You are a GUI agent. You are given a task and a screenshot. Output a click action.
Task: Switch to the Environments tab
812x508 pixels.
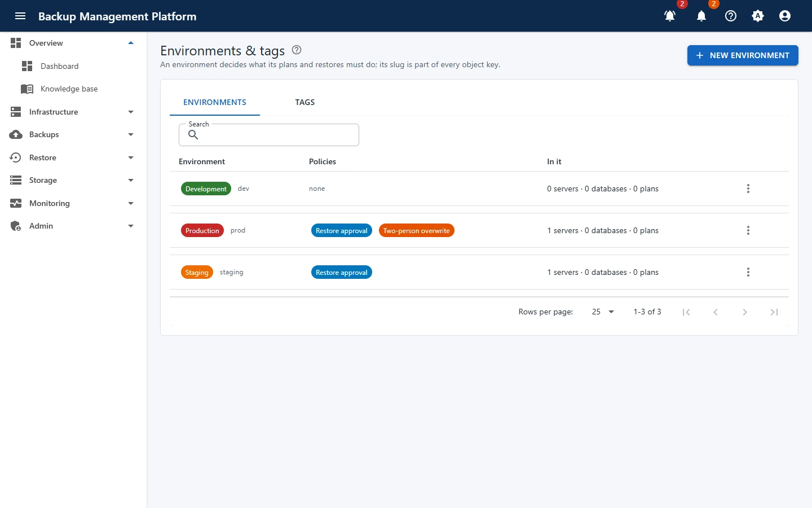point(215,102)
